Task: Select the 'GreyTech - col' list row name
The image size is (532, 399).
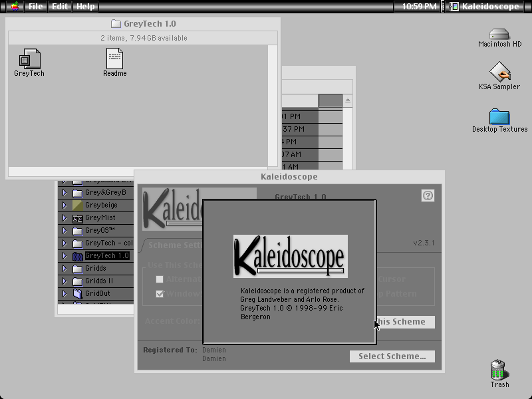Action: click(109, 243)
